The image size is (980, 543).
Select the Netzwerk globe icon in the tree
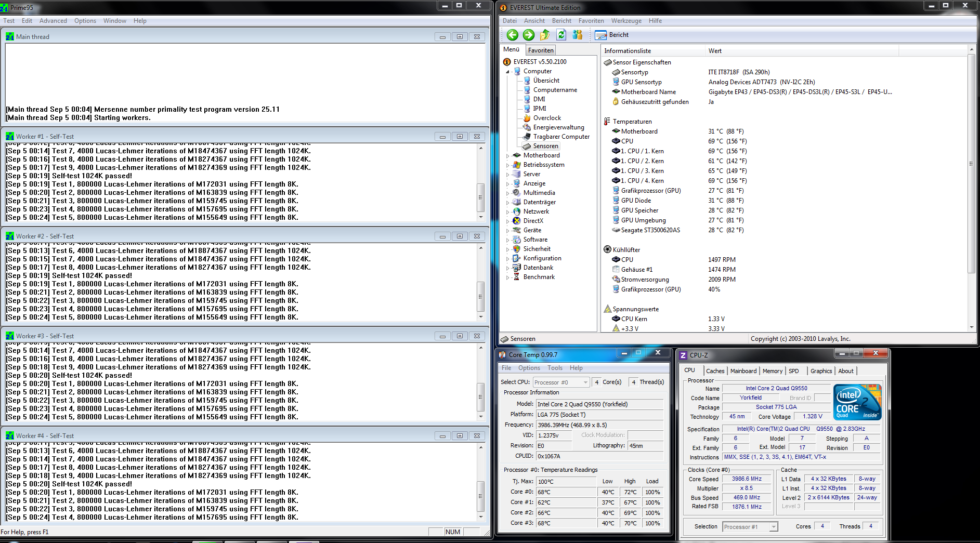tap(517, 211)
